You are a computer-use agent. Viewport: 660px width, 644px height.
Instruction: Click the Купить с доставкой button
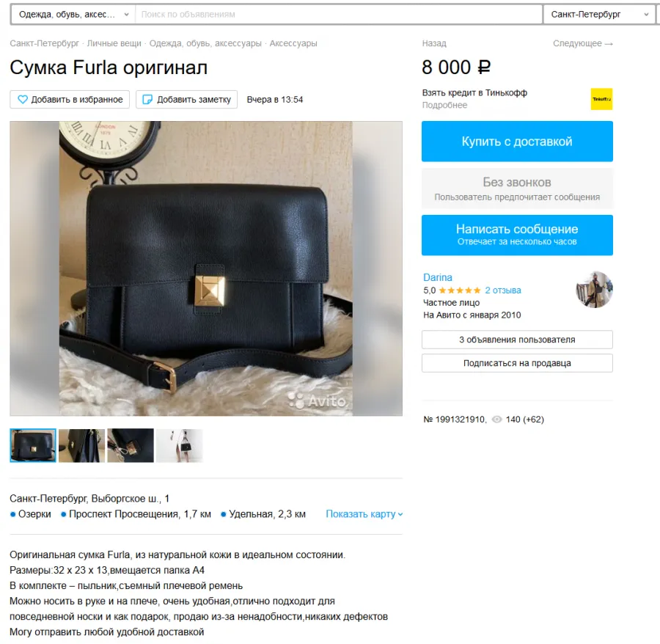click(x=517, y=142)
